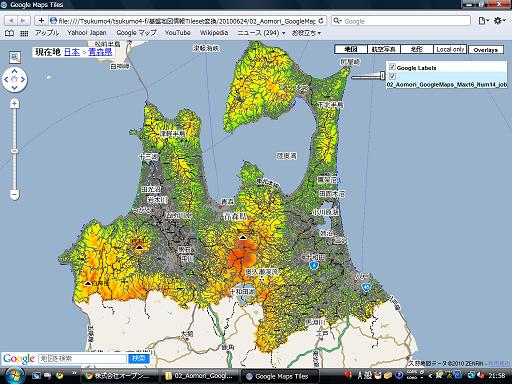Screen dimensions: 512x384
Task: Expand the quick launch overflow chevron
Action: (x=74, y=373)
